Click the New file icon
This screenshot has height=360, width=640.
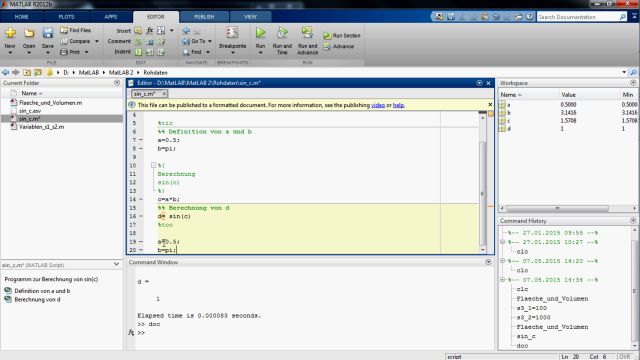[10, 33]
